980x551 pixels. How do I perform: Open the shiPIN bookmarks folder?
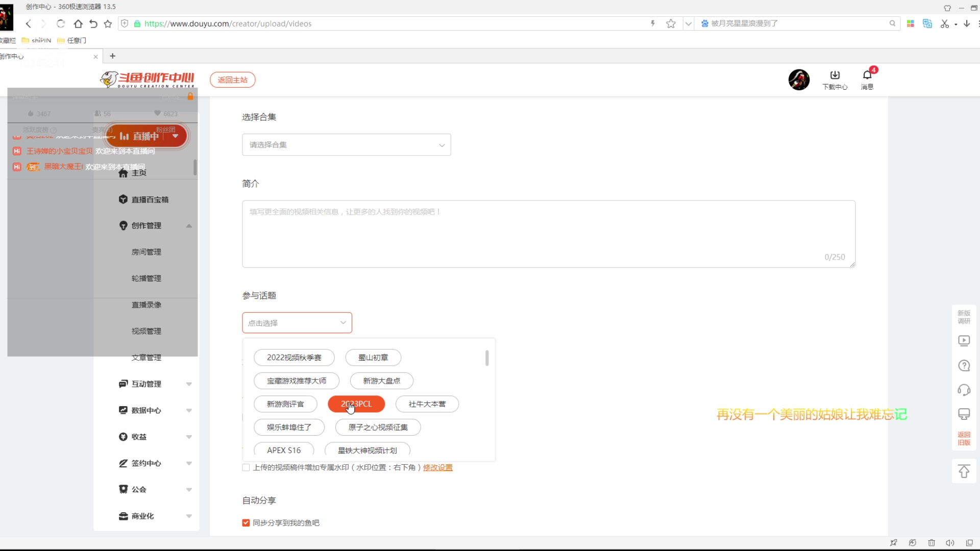(37, 40)
